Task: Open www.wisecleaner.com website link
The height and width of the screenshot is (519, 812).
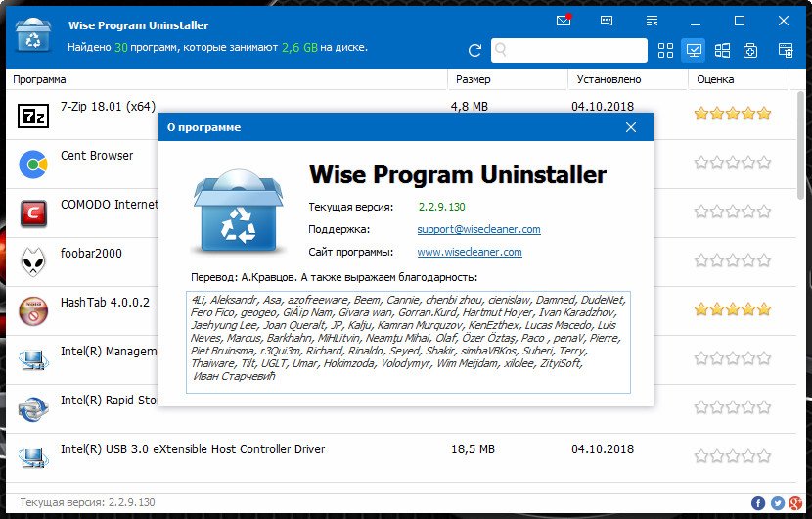Action: click(470, 252)
